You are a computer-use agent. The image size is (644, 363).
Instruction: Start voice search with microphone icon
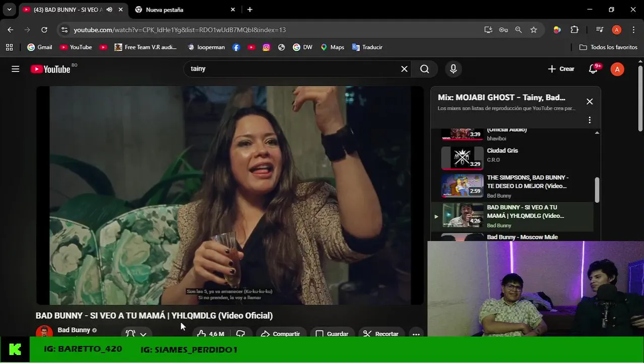(453, 69)
